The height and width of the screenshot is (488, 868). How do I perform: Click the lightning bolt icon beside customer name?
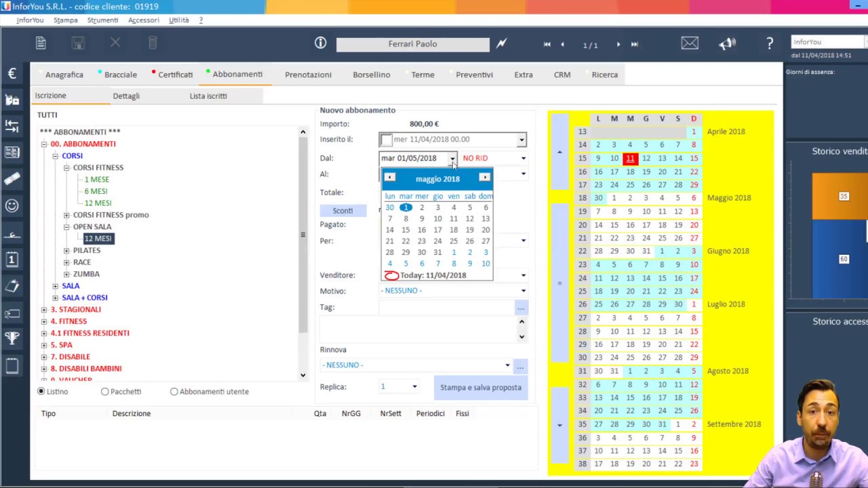[x=501, y=43]
